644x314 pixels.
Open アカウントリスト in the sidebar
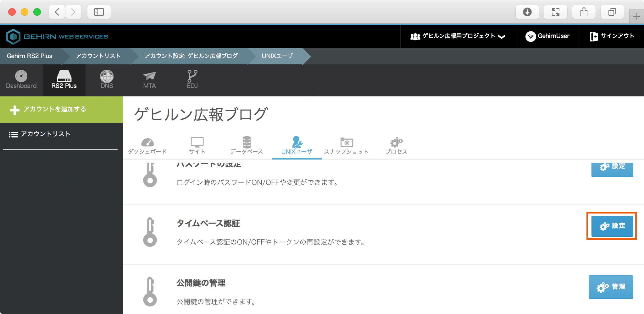coord(45,134)
